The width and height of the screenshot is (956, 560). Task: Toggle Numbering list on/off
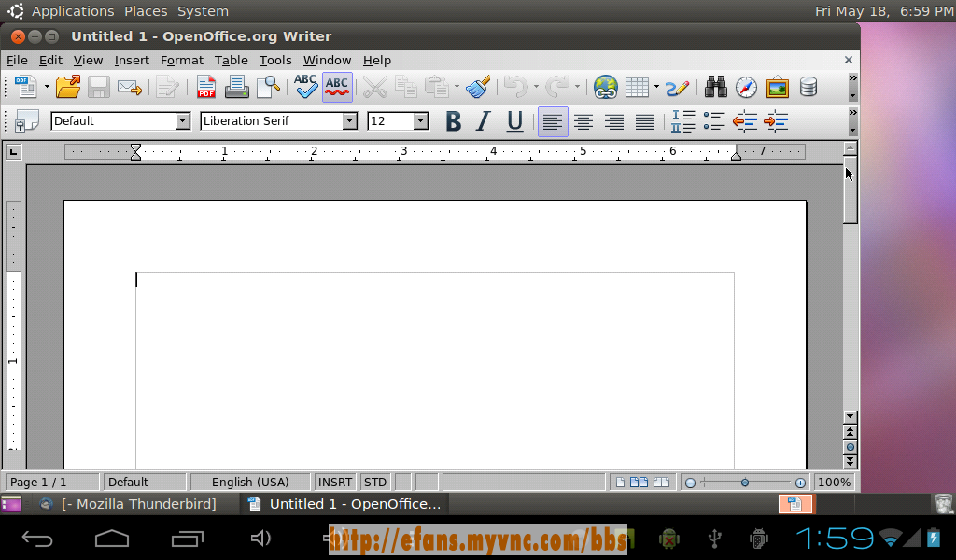[x=682, y=121]
